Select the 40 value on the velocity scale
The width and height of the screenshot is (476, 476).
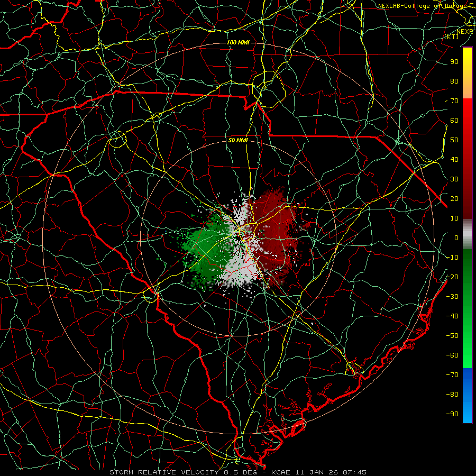pyautogui.click(x=454, y=159)
